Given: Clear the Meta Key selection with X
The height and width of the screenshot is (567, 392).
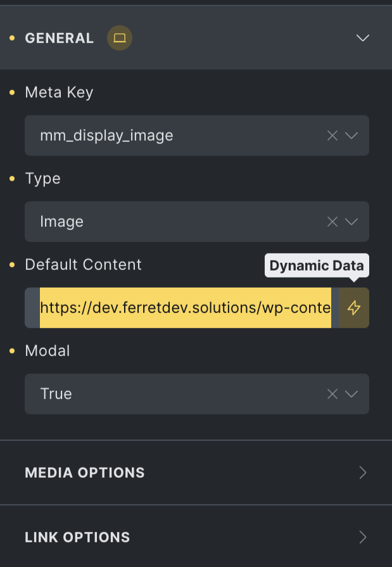Looking at the screenshot, I should pyautogui.click(x=332, y=136).
